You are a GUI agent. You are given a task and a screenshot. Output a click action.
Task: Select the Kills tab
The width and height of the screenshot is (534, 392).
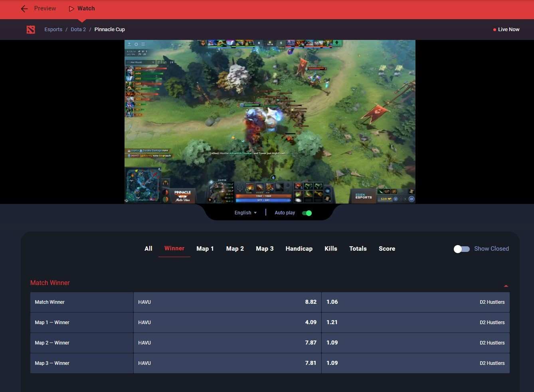[331, 249]
